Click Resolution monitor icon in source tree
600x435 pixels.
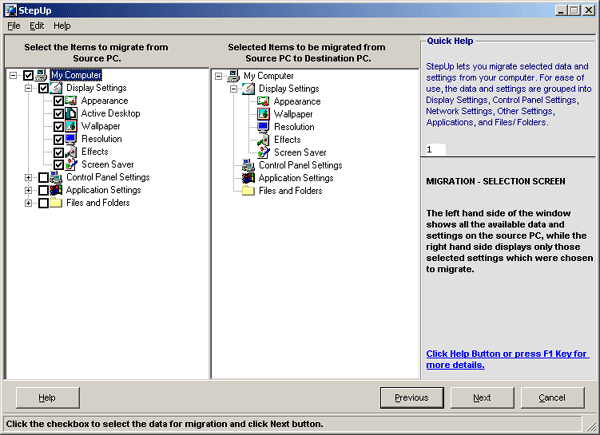tap(71, 139)
